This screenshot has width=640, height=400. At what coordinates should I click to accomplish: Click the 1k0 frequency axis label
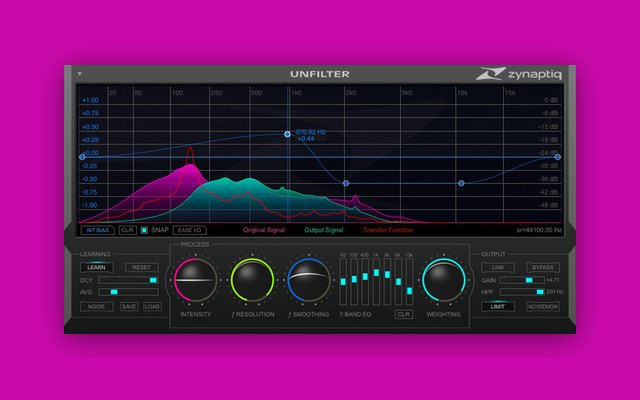point(296,93)
